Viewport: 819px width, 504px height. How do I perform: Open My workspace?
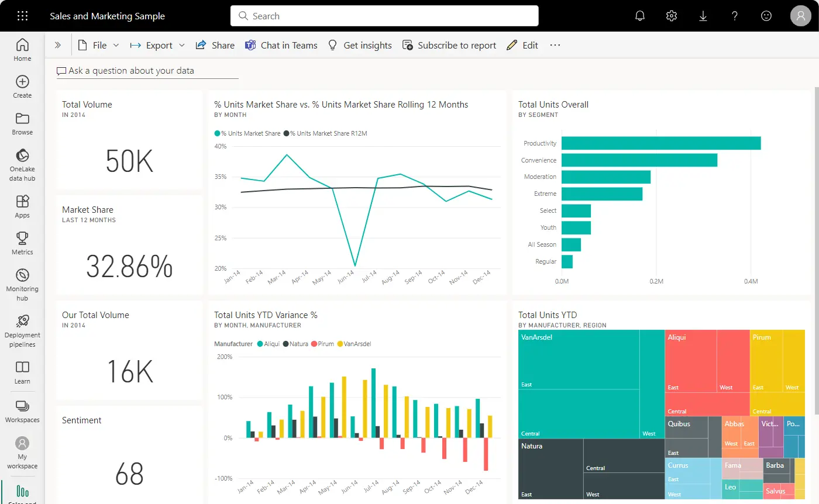coord(22,453)
